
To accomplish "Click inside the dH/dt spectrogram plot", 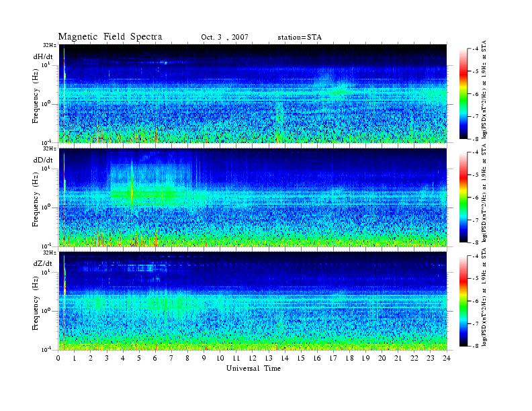I will [x=253, y=93].
